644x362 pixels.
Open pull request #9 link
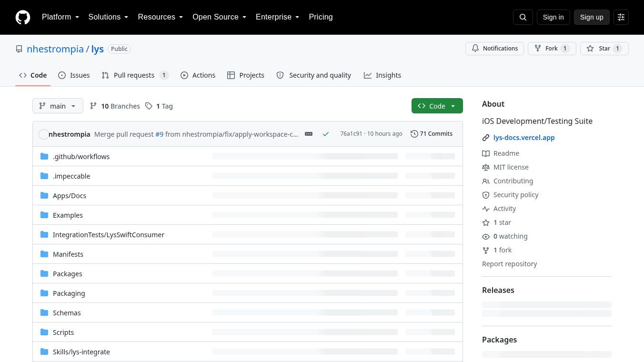pos(160,134)
